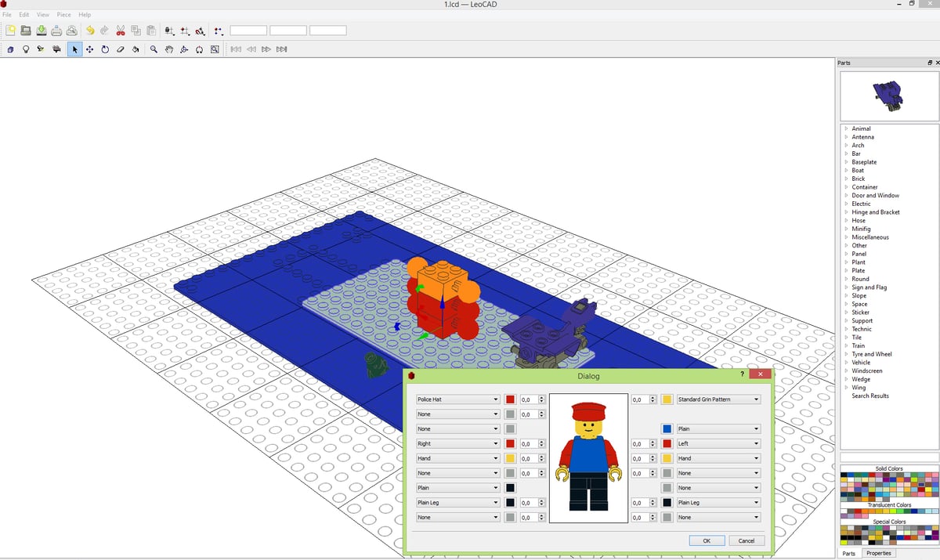Select the Zoom magnifier tool
The height and width of the screenshot is (560, 940).
(x=154, y=49)
